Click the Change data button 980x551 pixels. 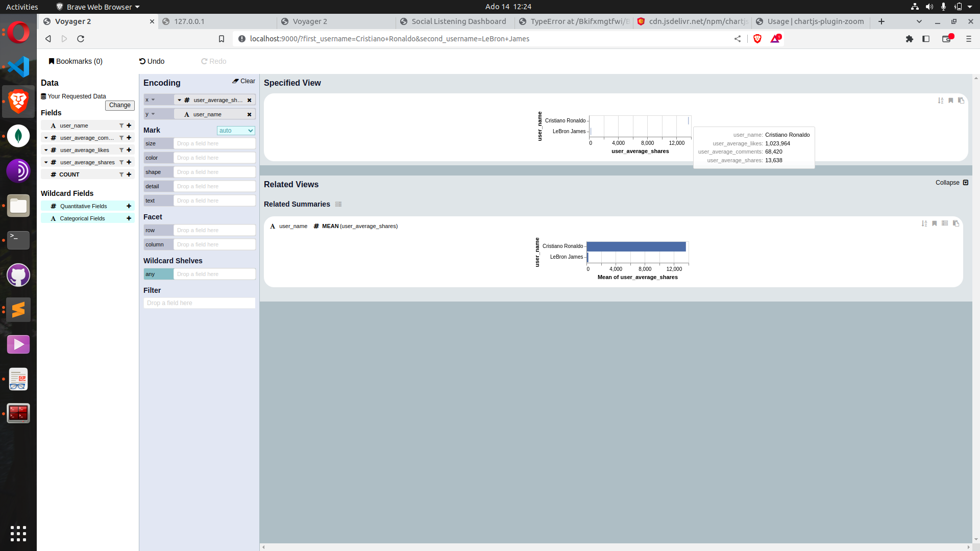(119, 105)
